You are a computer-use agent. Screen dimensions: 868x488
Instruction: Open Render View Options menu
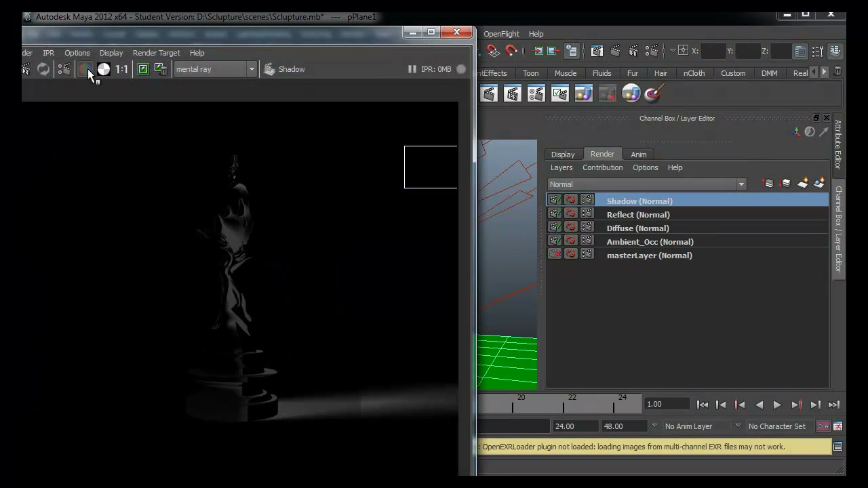pyautogui.click(x=77, y=53)
